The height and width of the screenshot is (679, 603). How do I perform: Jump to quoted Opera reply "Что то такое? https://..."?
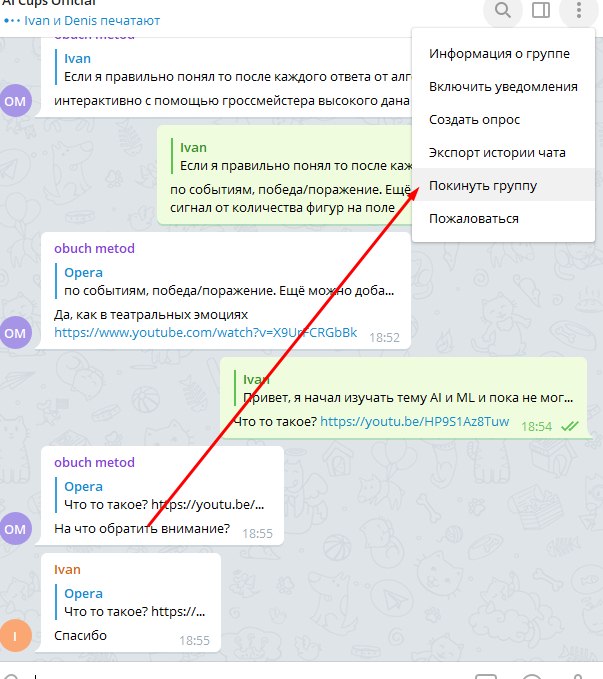pyautogui.click(x=132, y=602)
